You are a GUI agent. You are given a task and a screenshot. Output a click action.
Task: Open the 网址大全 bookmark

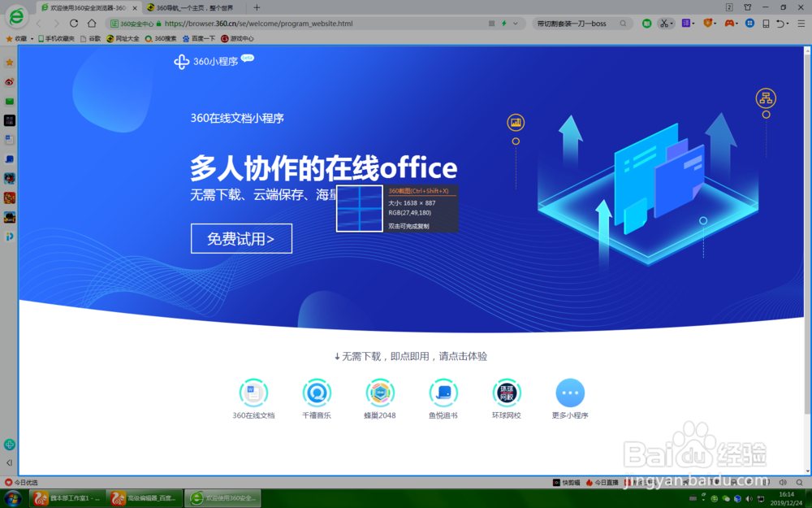tap(123, 38)
